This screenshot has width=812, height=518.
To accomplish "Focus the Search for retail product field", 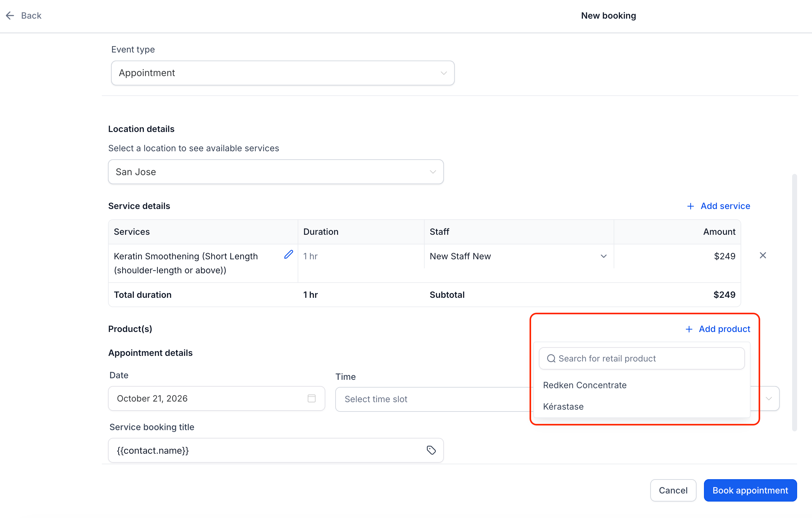I will (x=641, y=358).
